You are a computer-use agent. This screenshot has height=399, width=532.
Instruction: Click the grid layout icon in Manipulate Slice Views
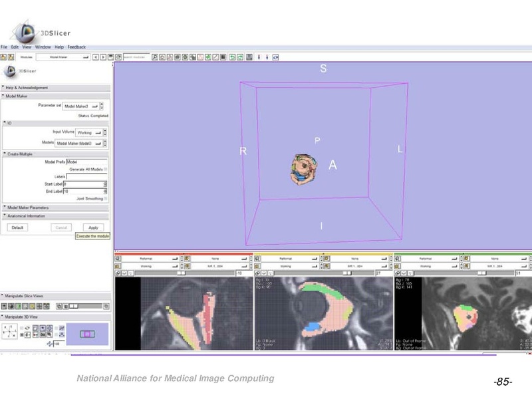[39, 307]
